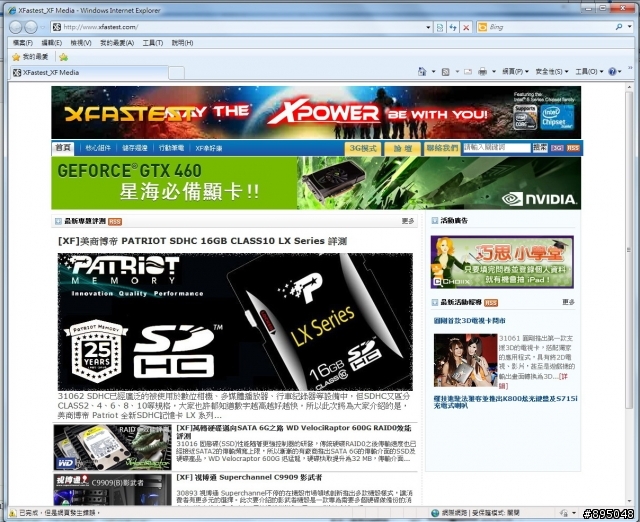Open the 我的最愛(A) menu
Viewport: 640px width, 522px height.
117,43
